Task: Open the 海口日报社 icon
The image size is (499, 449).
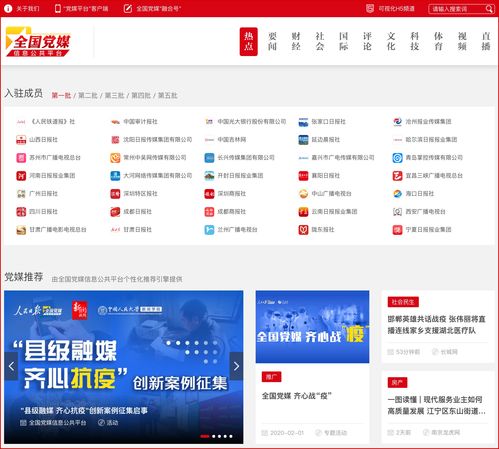Action: click(x=397, y=194)
